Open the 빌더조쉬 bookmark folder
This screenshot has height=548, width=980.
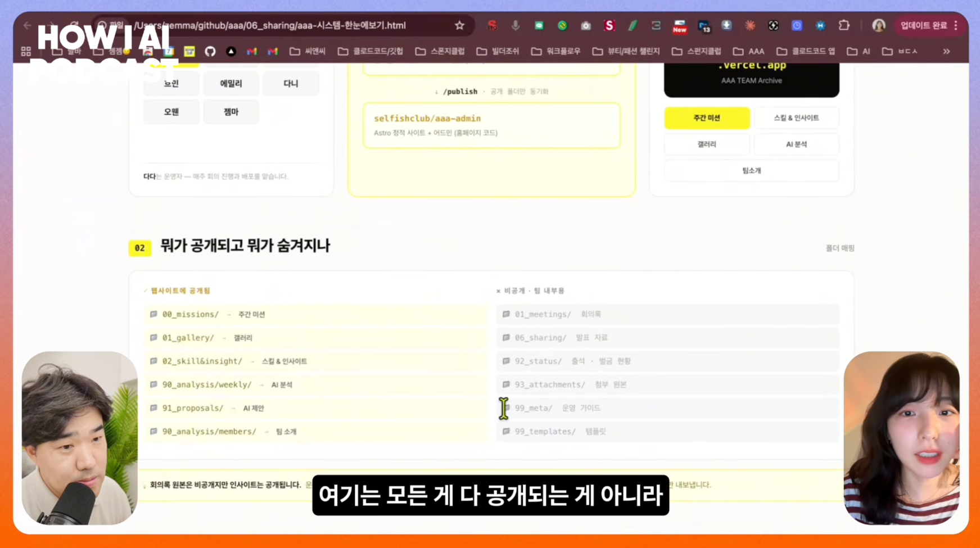click(x=498, y=51)
